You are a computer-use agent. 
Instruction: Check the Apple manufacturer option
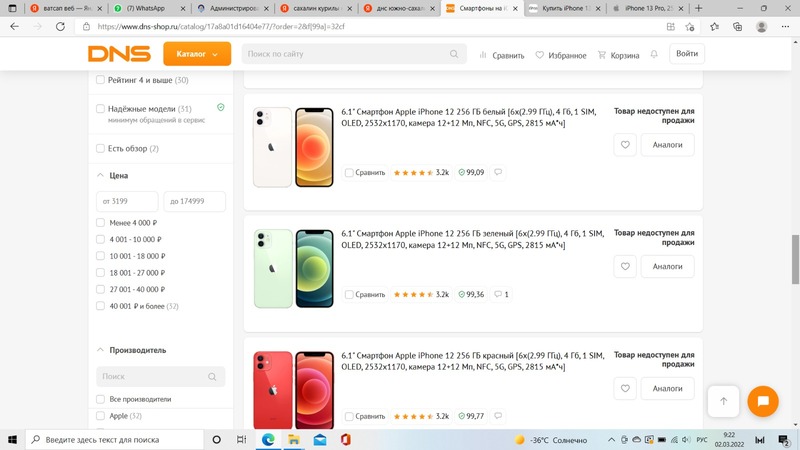[101, 416]
